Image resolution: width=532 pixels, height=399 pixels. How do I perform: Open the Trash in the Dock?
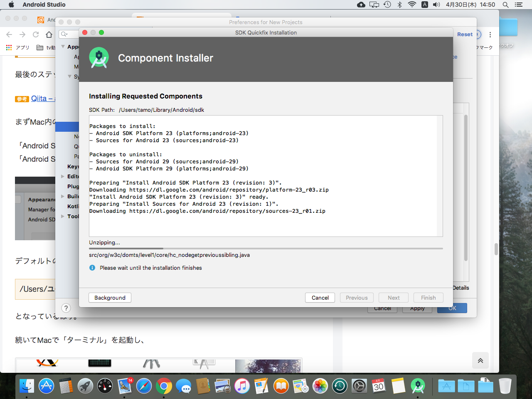pos(505,386)
